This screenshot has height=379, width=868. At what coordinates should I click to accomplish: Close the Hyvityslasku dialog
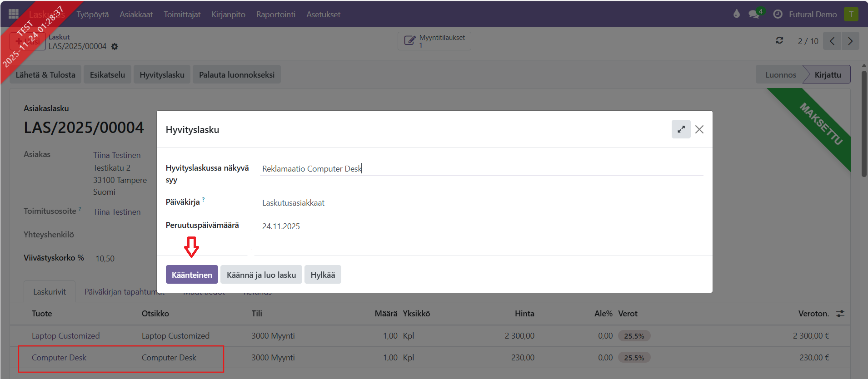[x=699, y=129]
